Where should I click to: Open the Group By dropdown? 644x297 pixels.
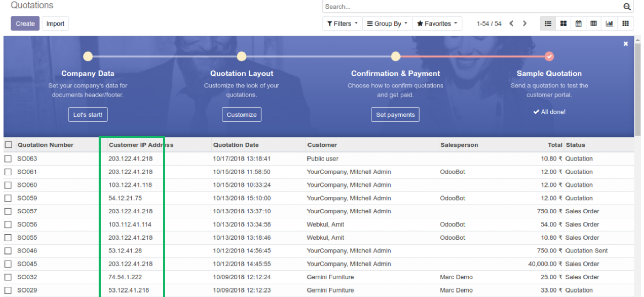(x=387, y=23)
